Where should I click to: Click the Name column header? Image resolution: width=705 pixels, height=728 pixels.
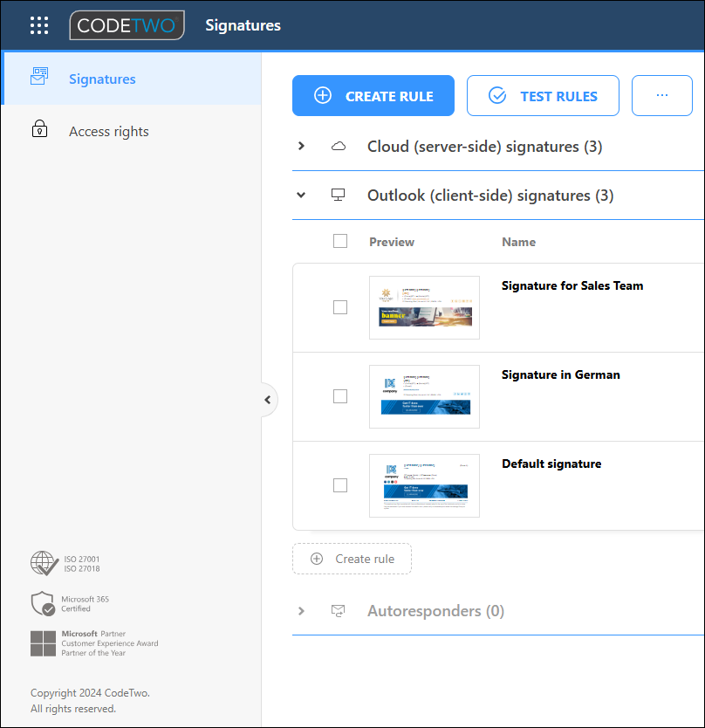(518, 242)
